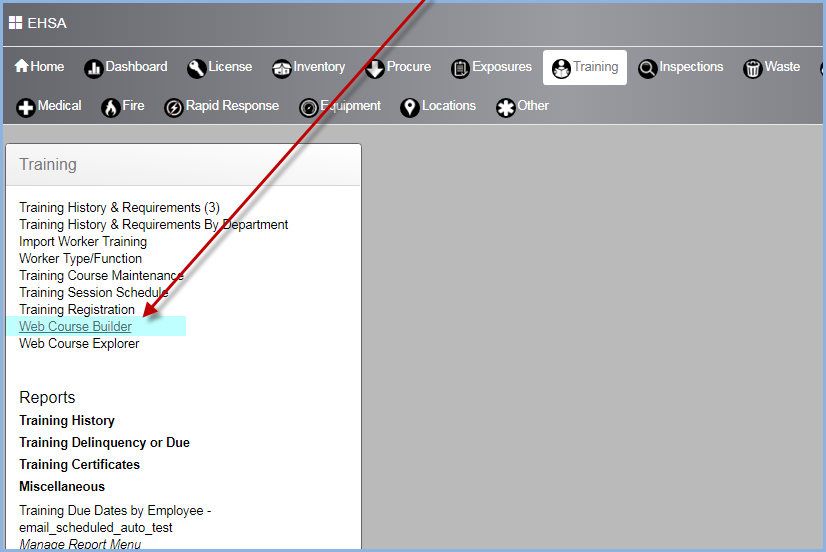826x552 pixels.
Task: Click the License wrench icon
Action: (x=196, y=68)
